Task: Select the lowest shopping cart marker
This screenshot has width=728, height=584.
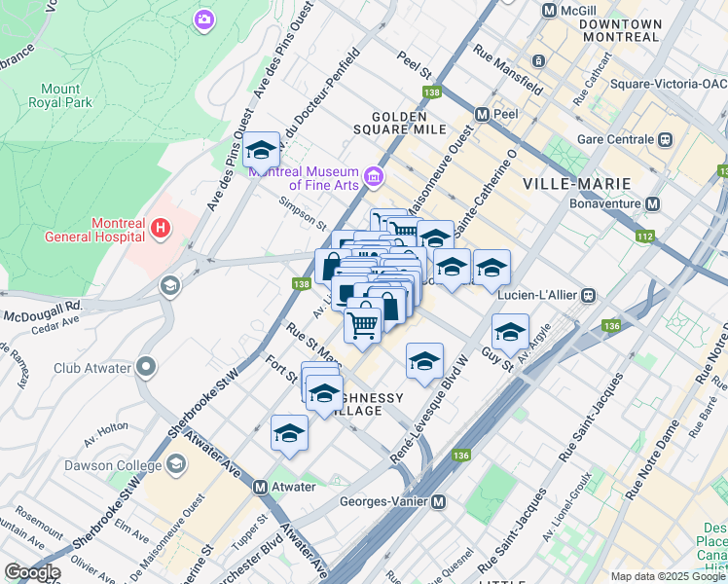Action: (363, 329)
